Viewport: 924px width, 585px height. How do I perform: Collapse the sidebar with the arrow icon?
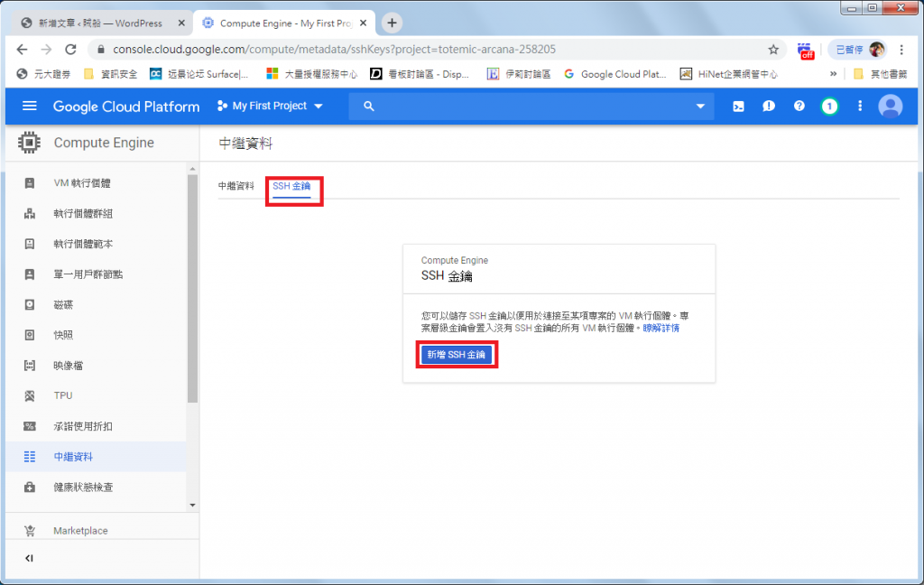(29, 558)
